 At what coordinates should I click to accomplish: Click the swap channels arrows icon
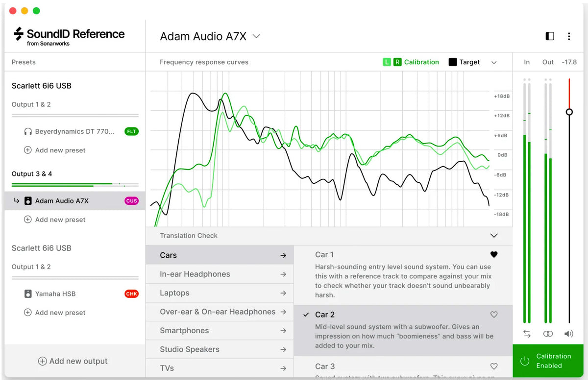[527, 334]
